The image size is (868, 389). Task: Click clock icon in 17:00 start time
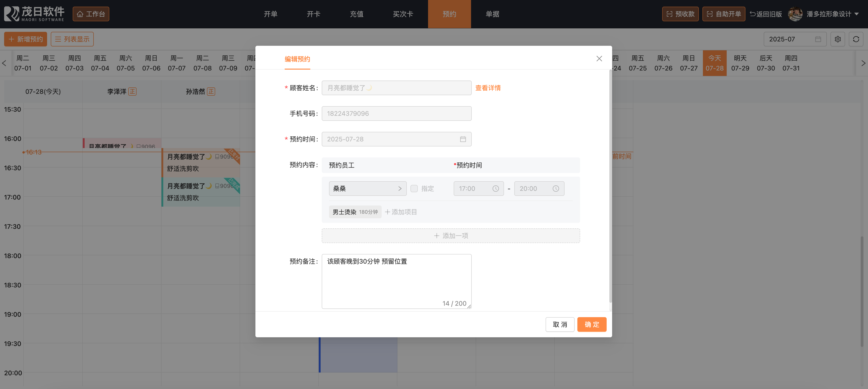[495, 188]
